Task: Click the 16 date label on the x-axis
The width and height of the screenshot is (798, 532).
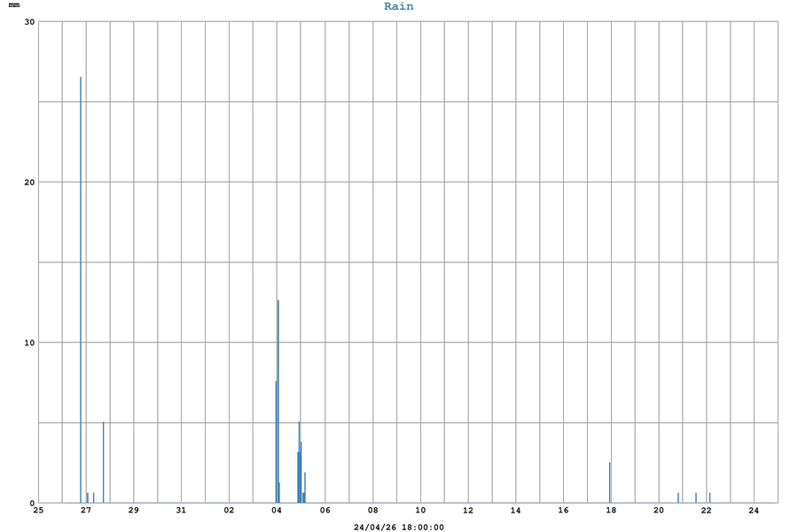Action: (x=563, y=511)
